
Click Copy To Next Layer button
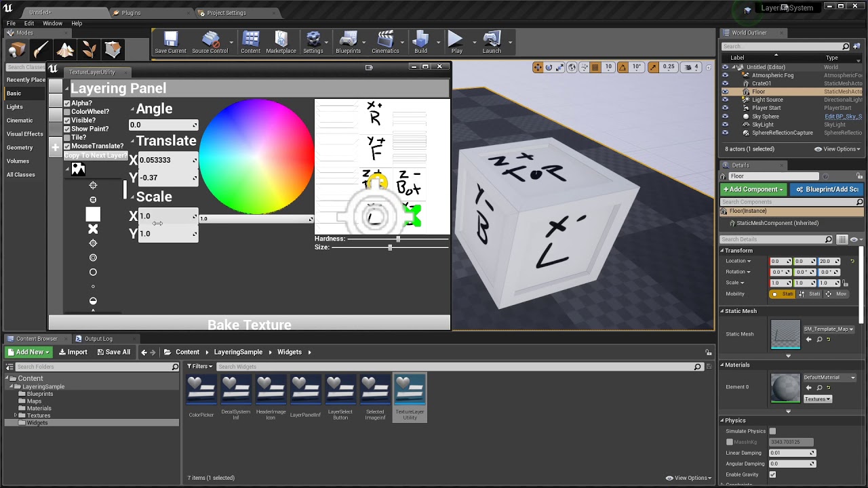(x=96, y=156)
